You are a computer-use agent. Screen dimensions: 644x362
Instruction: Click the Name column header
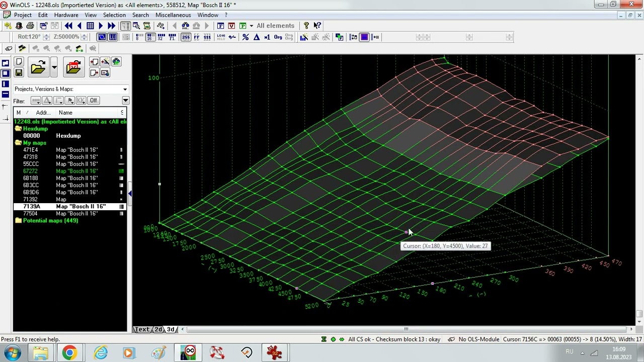[x=65, y=113]
